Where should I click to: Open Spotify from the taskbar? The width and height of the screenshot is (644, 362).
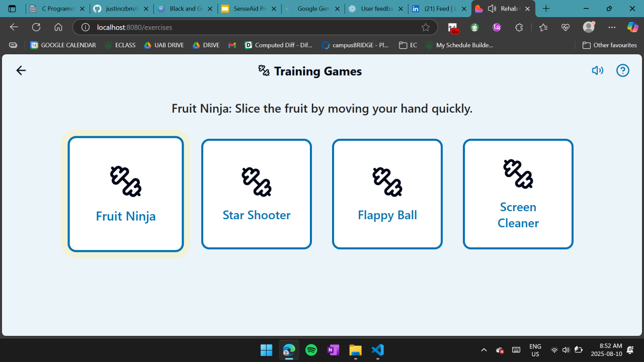coord(311,350)
